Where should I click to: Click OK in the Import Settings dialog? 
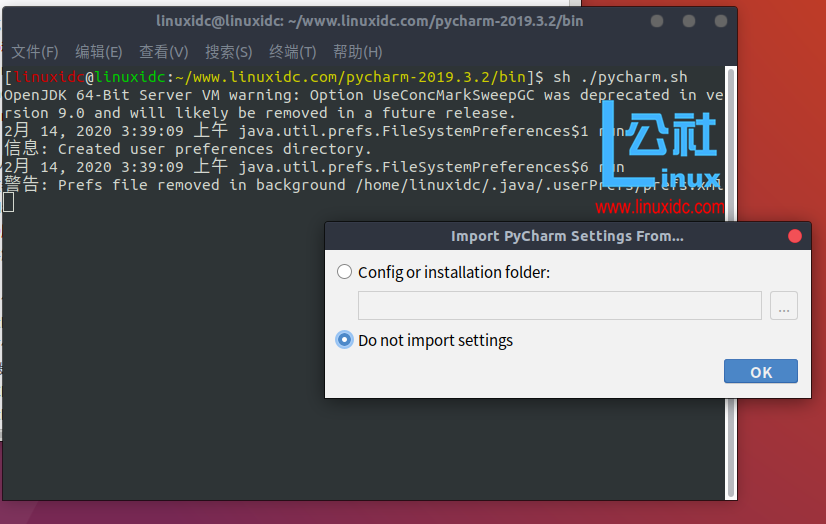coord(761,371)
